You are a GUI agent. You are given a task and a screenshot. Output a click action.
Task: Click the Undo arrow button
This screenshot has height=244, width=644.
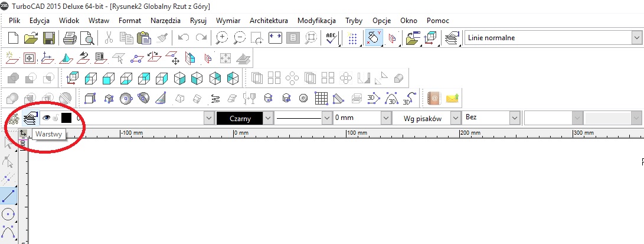183,38
